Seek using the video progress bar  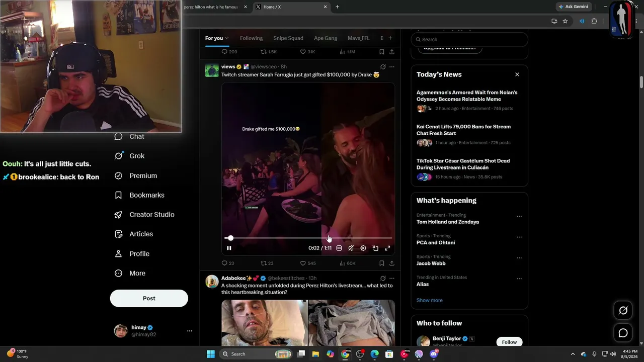coord(308,238)
